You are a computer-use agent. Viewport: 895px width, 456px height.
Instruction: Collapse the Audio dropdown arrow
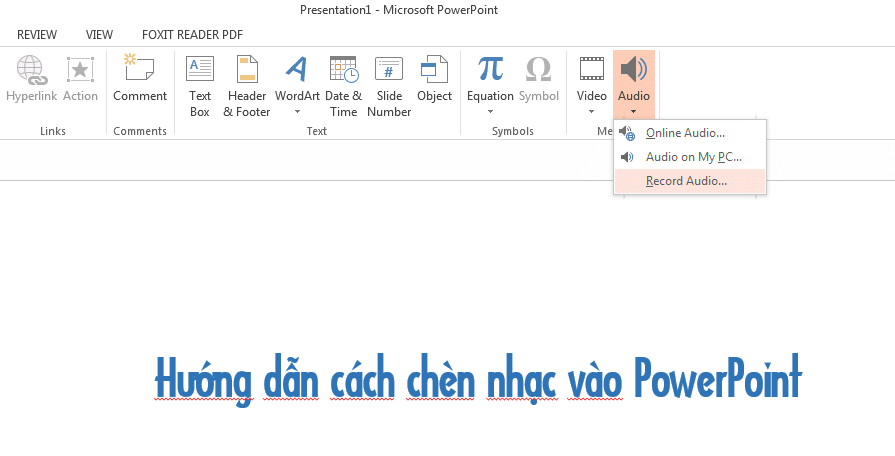coord(634,112)
